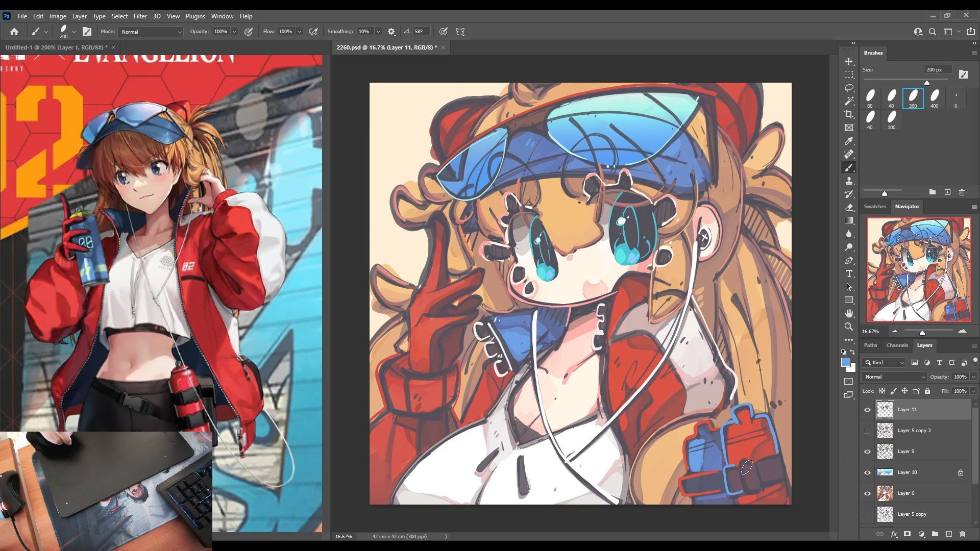
Task: Select the Magic Wand tool
Action: coord(849,101)
